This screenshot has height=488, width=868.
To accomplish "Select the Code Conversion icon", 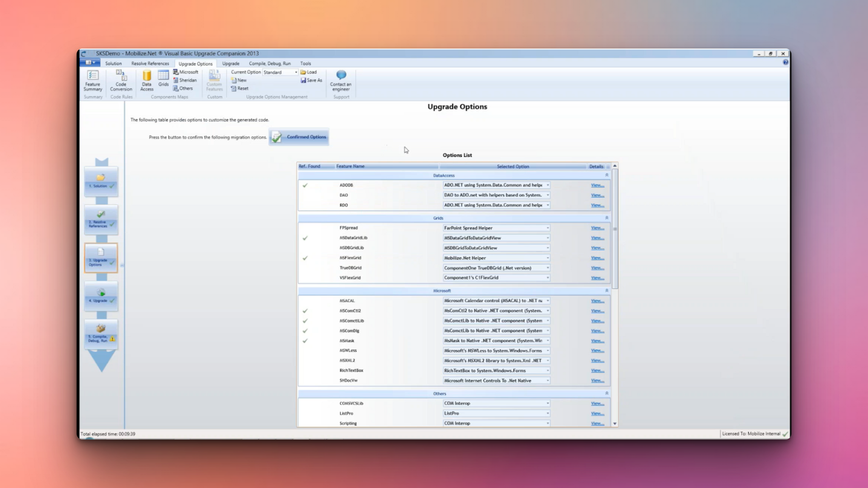I will click(121, 81).
